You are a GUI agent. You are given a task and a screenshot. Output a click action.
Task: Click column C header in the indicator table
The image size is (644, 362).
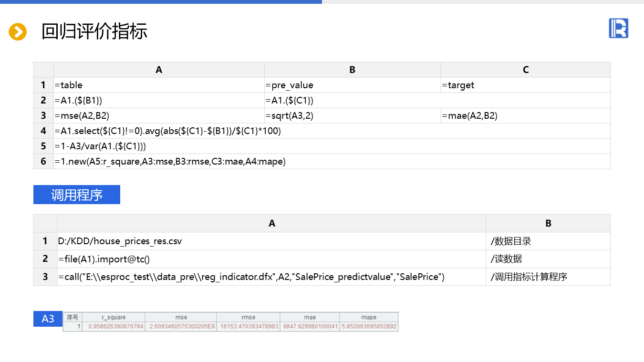pos(526,70)
